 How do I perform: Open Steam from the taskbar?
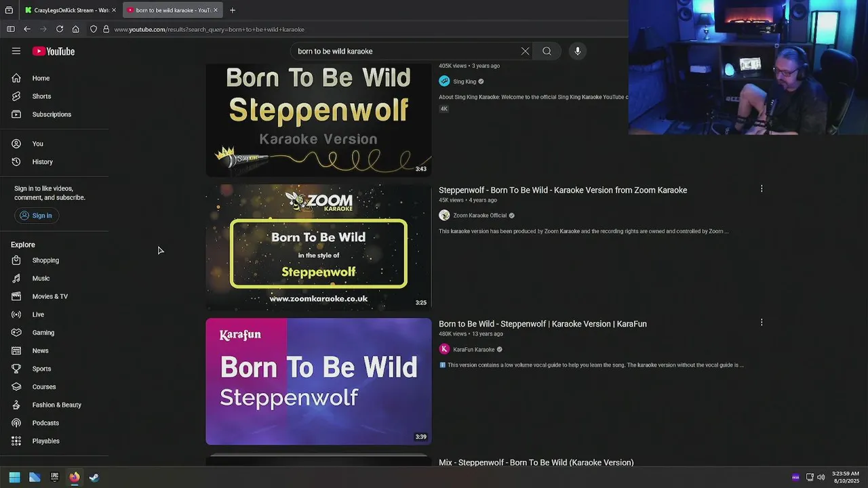pos(94,477)
